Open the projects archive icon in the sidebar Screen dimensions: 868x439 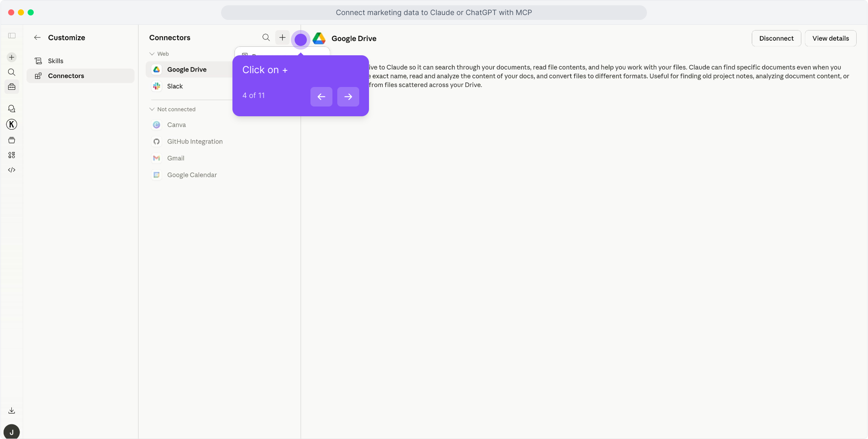(x=11, y=140)
